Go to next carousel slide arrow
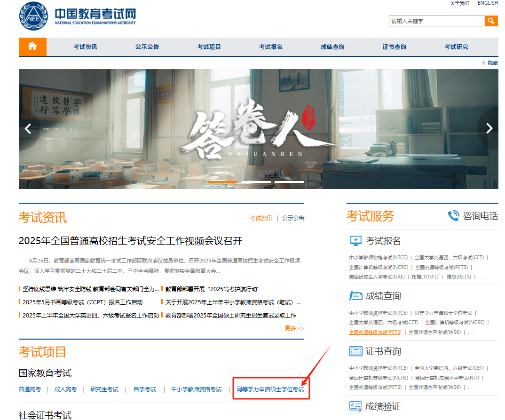 tap(489, 128)
